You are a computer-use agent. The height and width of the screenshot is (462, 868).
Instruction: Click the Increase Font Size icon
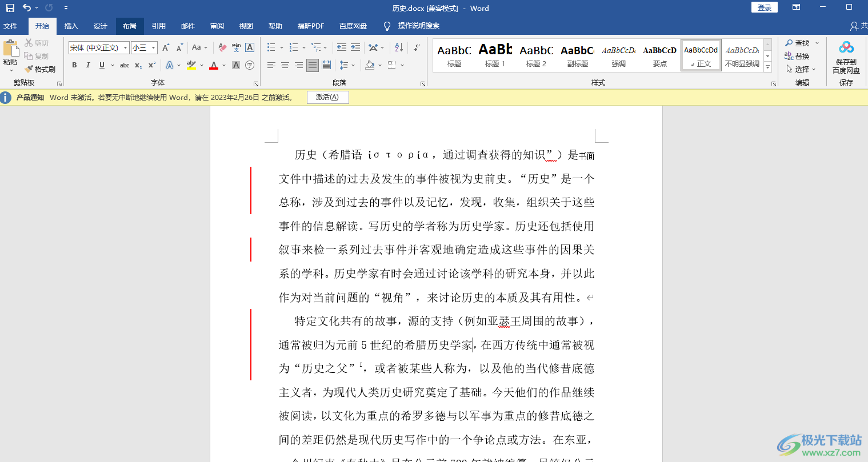click(x=166, y=47)
